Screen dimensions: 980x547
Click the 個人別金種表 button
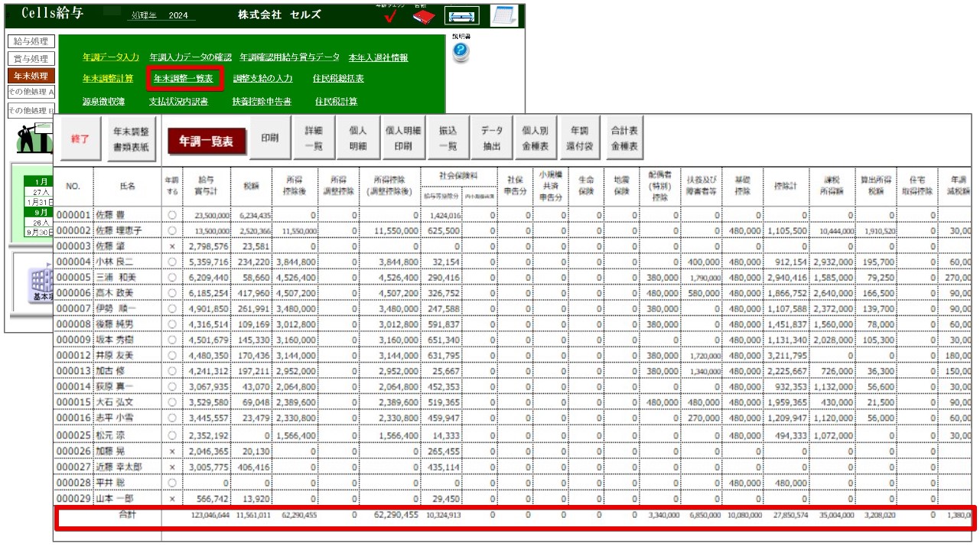[536, 138]
